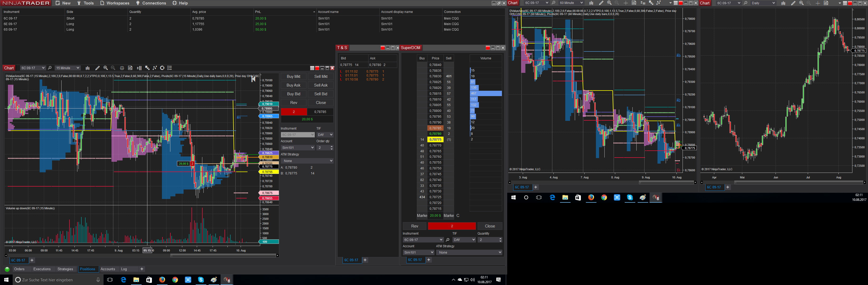Image resolution: width=868 pixels, height=285 pixels.
Task: Open SuperDOM ATM Strategy dropdown
Action: (469, 252)
